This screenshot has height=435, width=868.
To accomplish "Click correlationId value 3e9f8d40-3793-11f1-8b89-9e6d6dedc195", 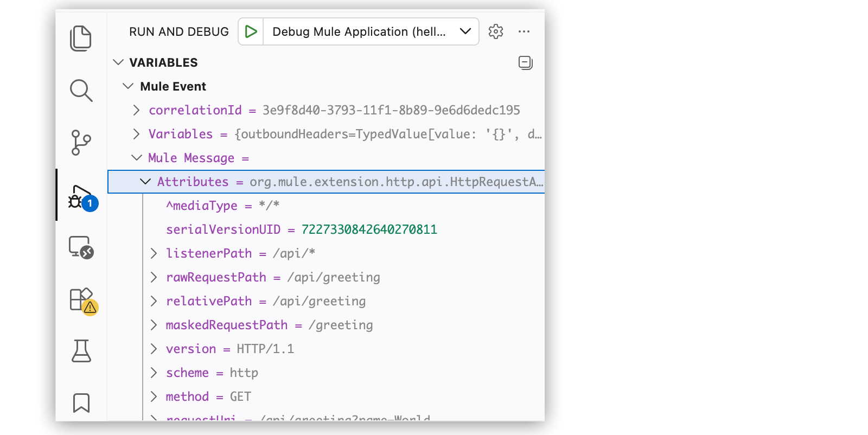I will (391, 110).
